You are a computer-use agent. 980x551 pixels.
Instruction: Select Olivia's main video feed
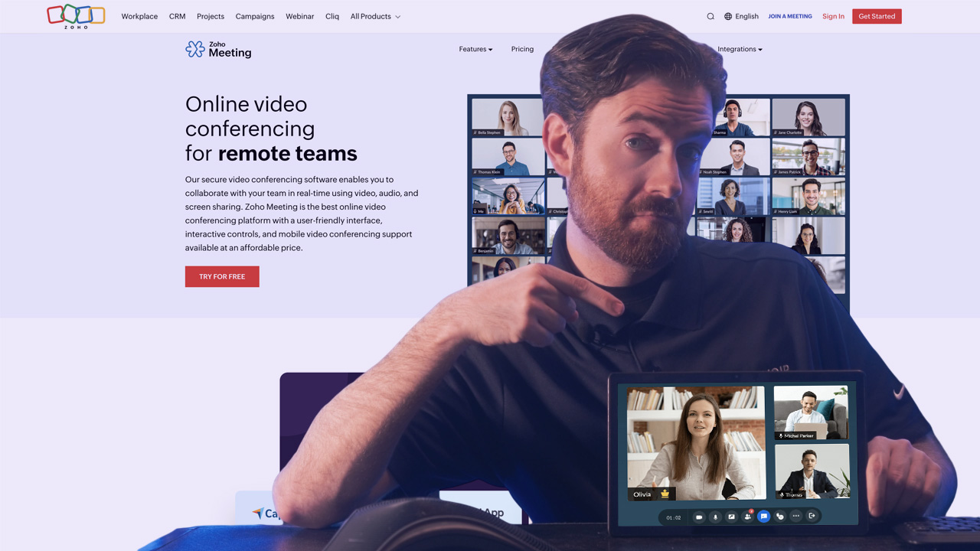pyautogui.click(x=696, y=443)
